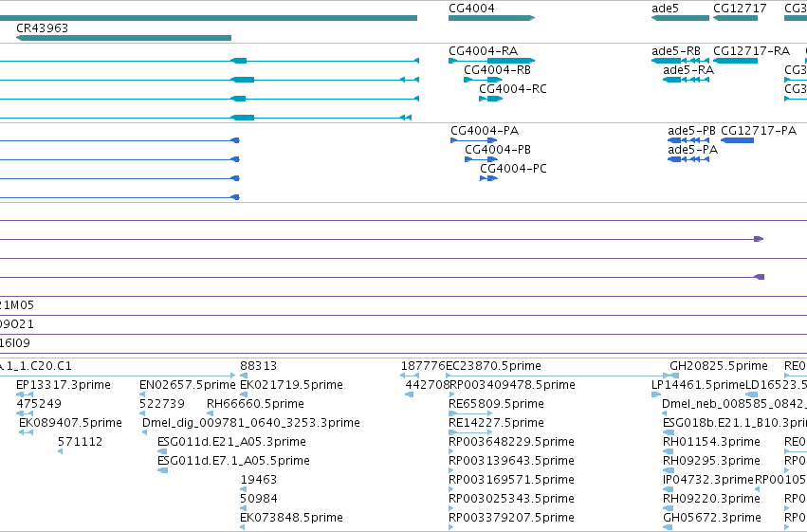The image size is (807, 532).
Task: Open the ade5-PB protein feature
Action: (x=688, y=140)
